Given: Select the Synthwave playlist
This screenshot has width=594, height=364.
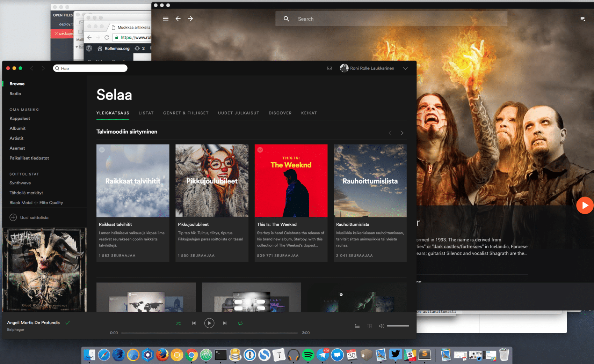Looking at the screenshot, I should click(20, 183).
